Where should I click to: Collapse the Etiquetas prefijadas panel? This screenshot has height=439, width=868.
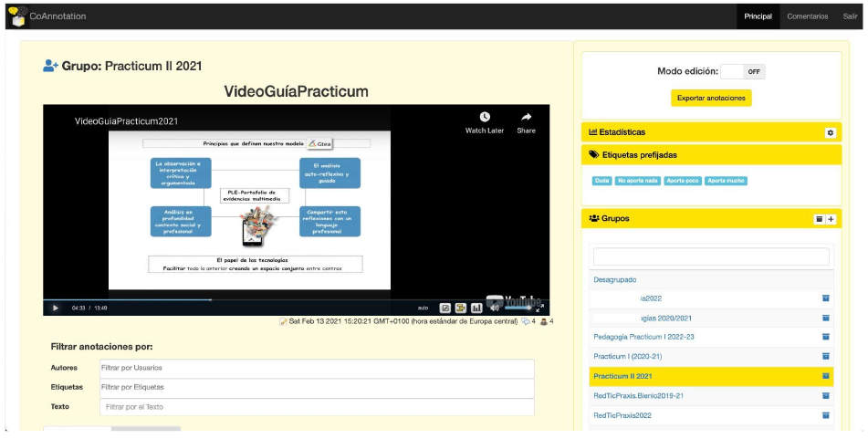[694, 155]
